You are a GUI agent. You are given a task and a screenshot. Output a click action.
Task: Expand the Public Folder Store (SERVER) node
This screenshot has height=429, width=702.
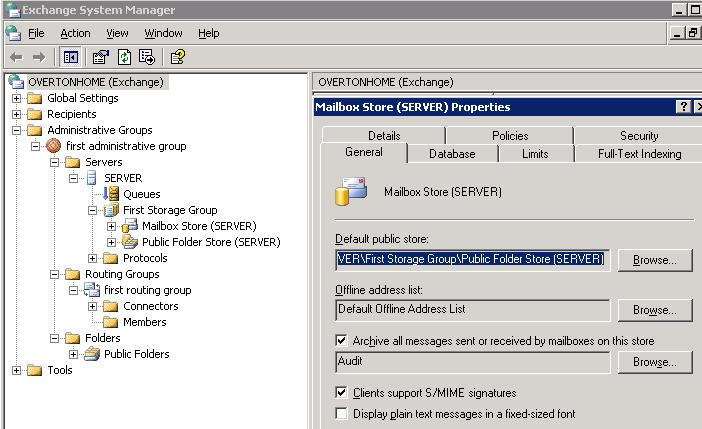(111, 242)
